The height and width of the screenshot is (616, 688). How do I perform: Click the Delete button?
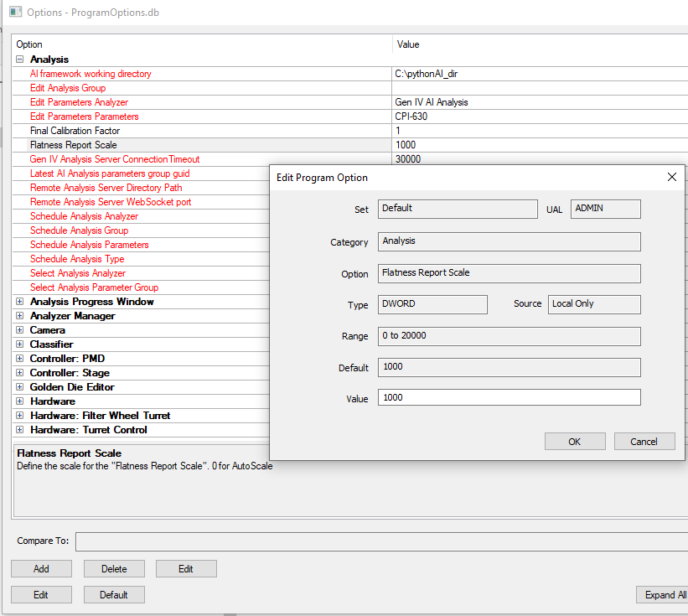tap(114, 569)
